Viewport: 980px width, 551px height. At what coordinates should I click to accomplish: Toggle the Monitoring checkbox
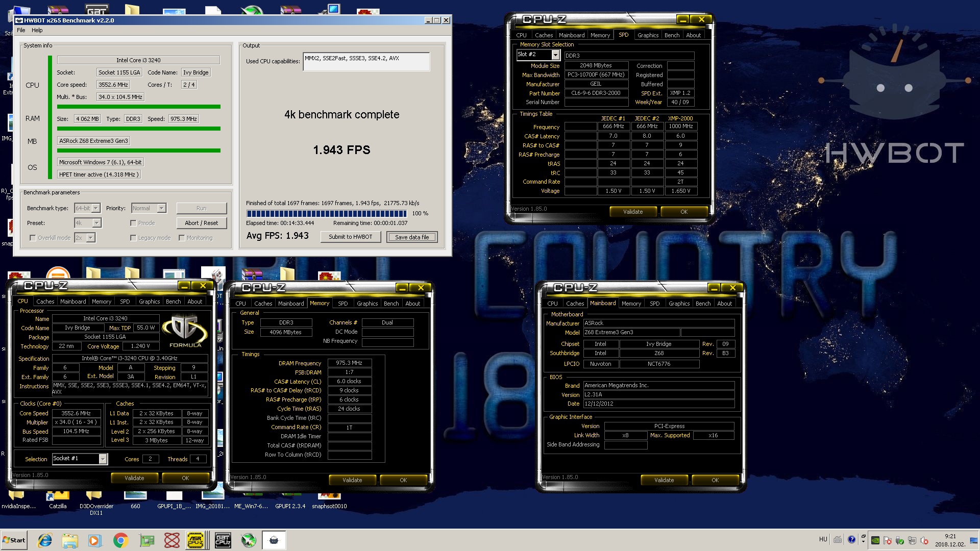(x=182, y=238)
